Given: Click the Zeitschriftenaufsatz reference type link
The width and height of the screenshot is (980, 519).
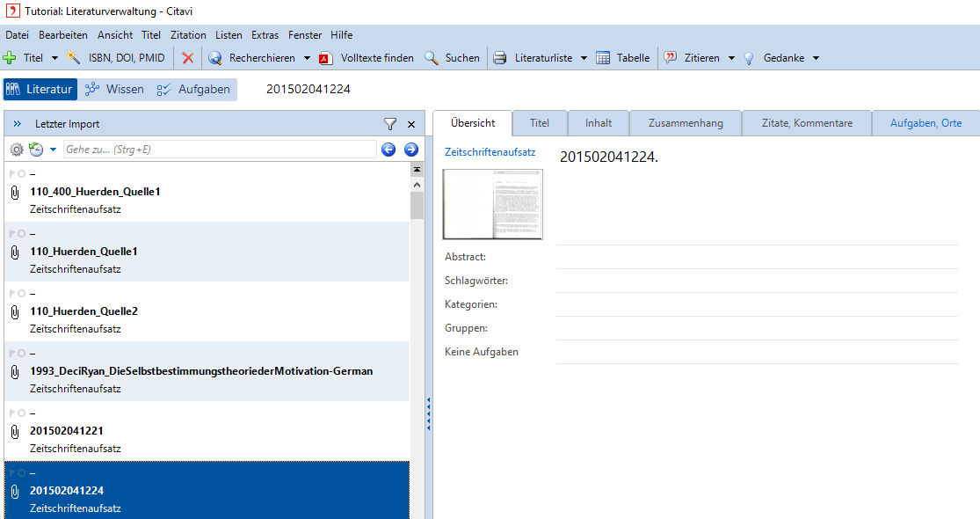Looking at the screenshot, I should (490, 152).
